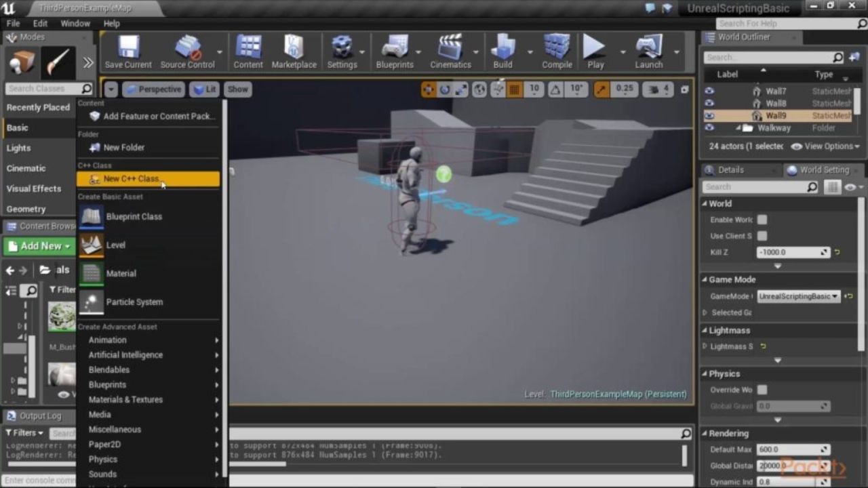The height and width of the screenshot is (488, 868).
Task: Choose Blueprint Class from the menu
Action: point(149,217)
